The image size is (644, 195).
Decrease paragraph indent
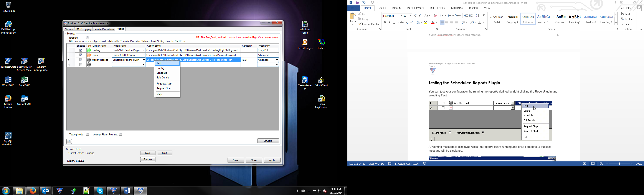(x=466, y=16)
